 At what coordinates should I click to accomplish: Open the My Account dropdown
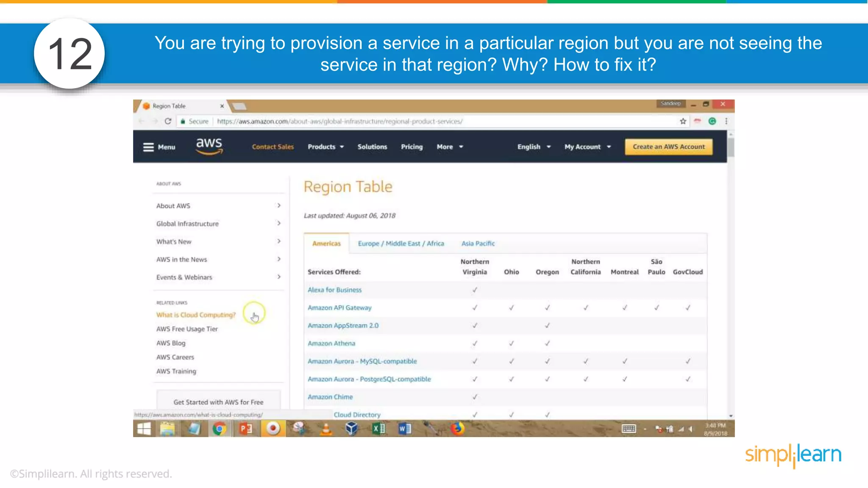(x=587, y=147)
